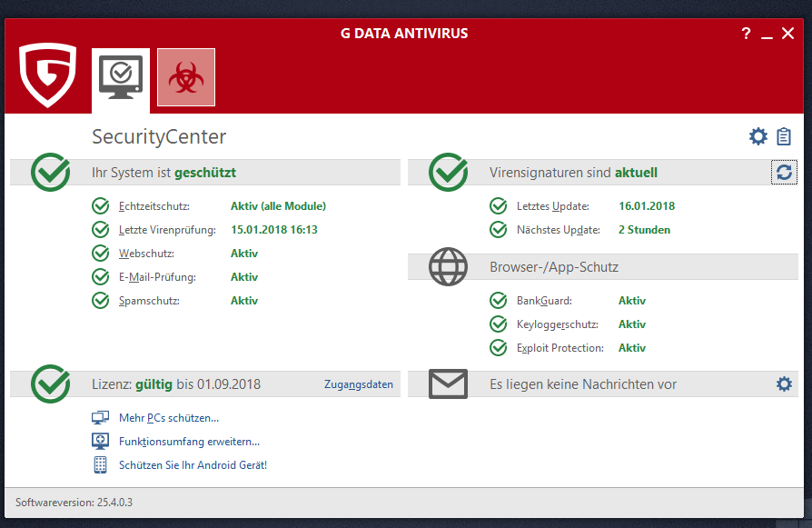Select the Webschutz label

point(146,254)
